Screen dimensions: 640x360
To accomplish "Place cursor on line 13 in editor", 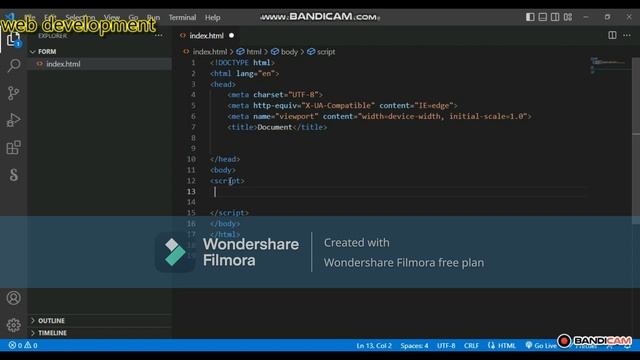I will (x=398, y=191).
